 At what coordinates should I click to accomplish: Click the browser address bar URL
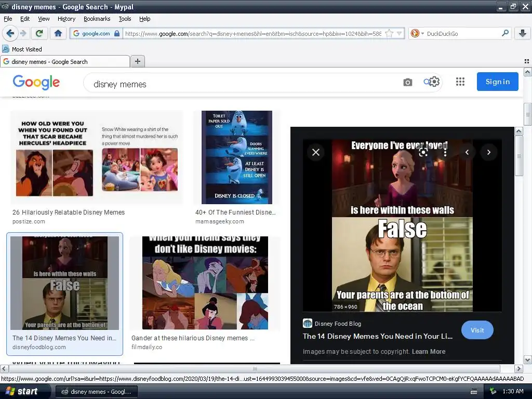(253, 33)
